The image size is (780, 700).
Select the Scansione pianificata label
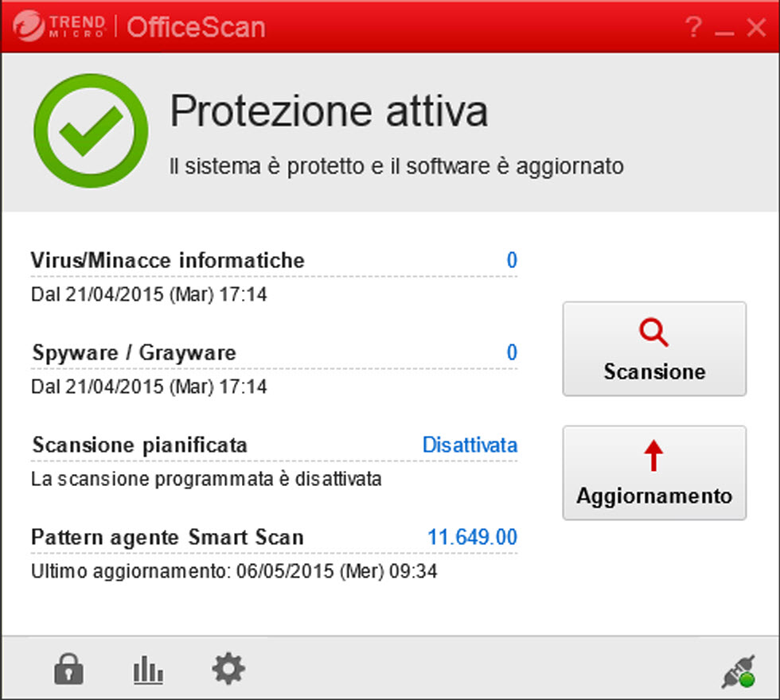click(139, 445)
